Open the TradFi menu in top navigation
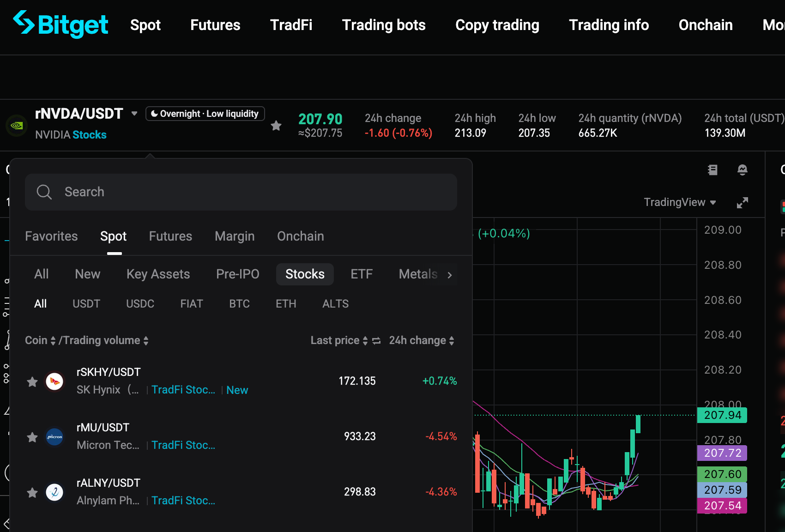Viewport: 785px width, 532px height. [x=291, y=25]
